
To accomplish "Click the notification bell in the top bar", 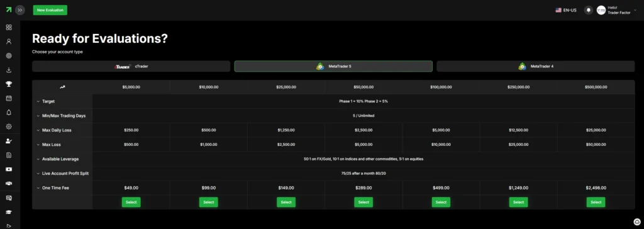I will tap(589, 10).
